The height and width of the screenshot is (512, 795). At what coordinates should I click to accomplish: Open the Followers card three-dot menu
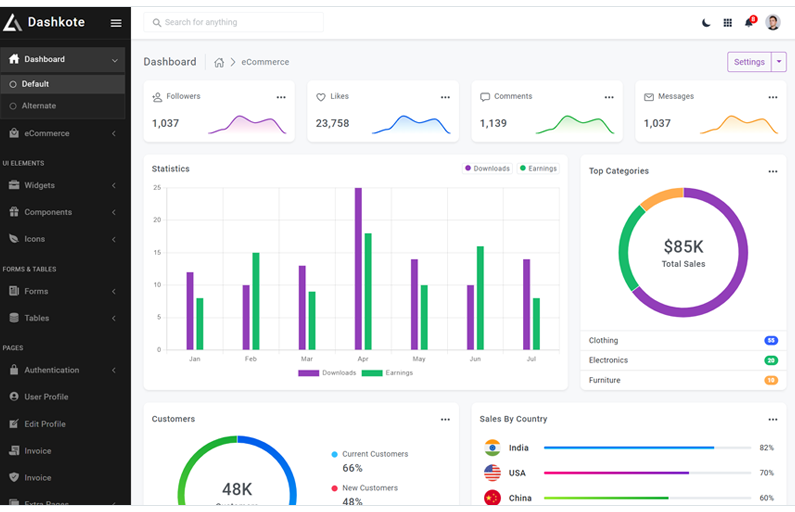click(281, 97)
